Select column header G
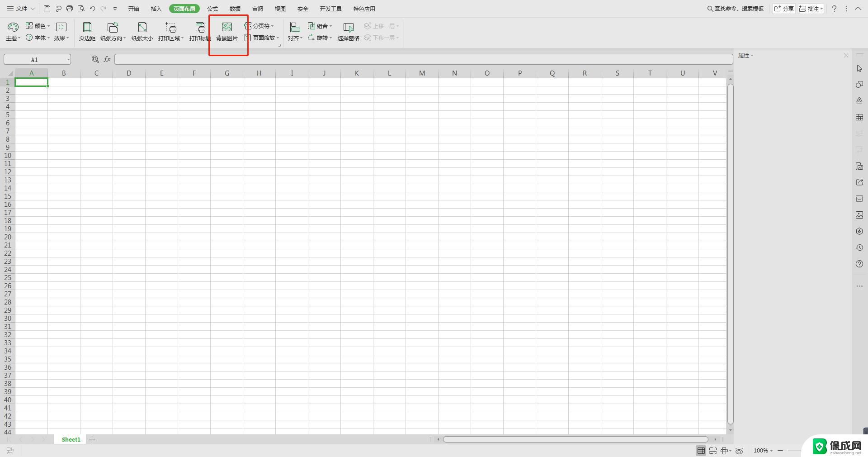This screenshot has height=457, width=868. 226,73
